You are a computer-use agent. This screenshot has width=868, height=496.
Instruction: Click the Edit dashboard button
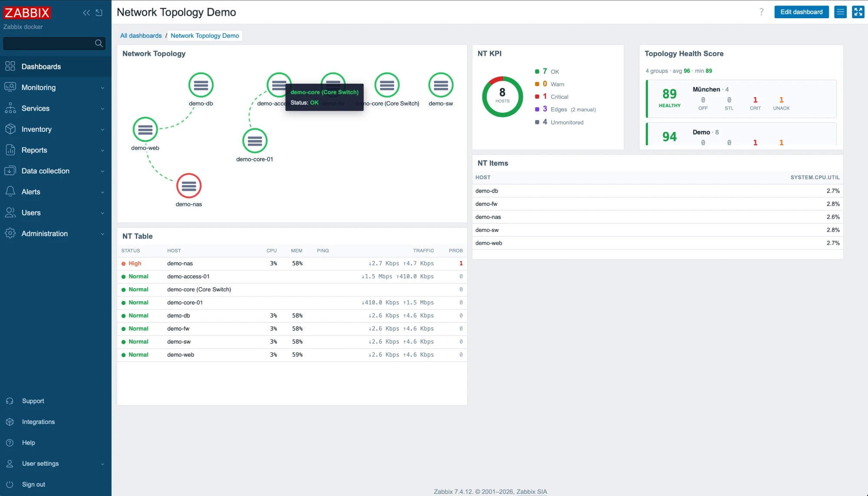(x=801, y=12)
